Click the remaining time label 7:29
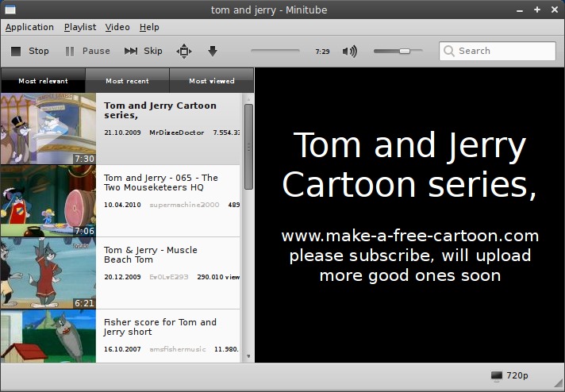The width and height of the screenshot is (565, 392). pyautogui.click(x=322, y=52)
